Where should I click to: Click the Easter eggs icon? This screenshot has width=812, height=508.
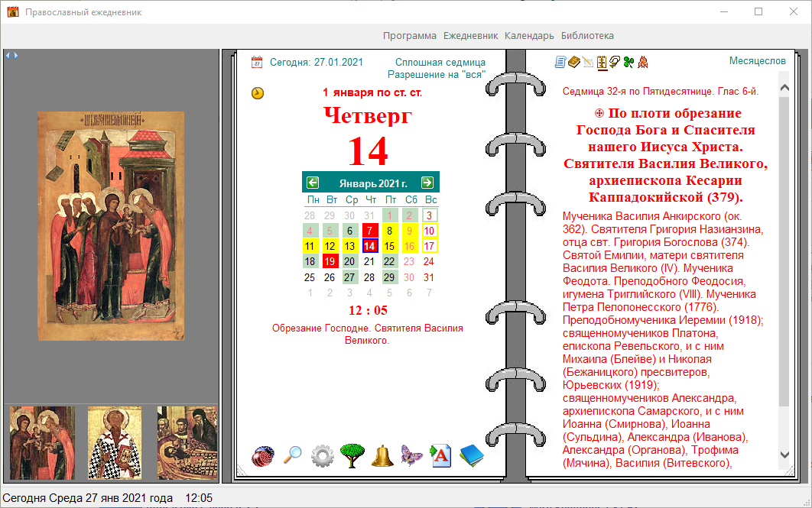click(x=263, y=456)
